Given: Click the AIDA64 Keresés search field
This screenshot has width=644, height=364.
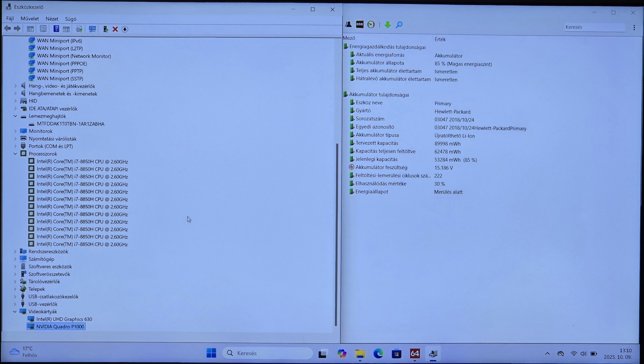Looking at the screenshot, I should coord(594,27).
